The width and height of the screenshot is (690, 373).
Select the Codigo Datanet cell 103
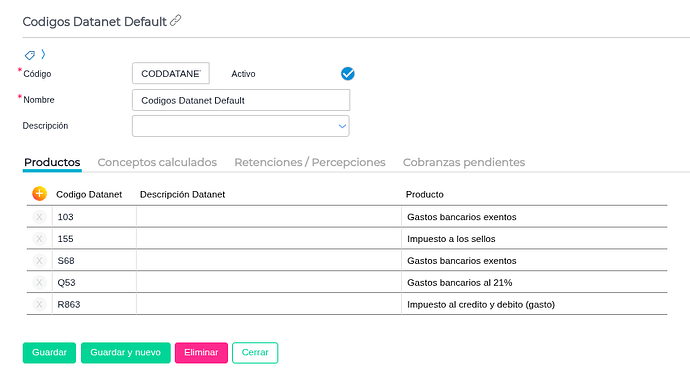pyautogui.click(x=94, y=217)
